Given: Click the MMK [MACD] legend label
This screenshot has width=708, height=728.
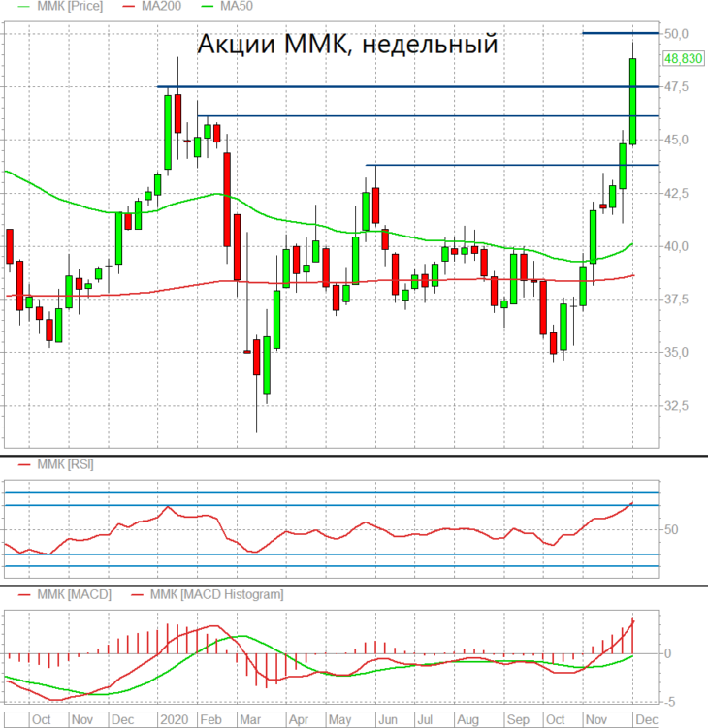Looking at the screenshot, I should click(75, 595).
